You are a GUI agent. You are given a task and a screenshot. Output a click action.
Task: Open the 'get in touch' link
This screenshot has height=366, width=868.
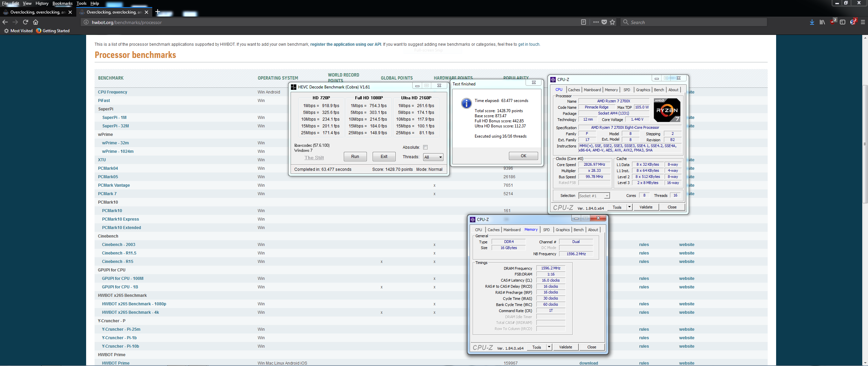click(x=529, y=44)
